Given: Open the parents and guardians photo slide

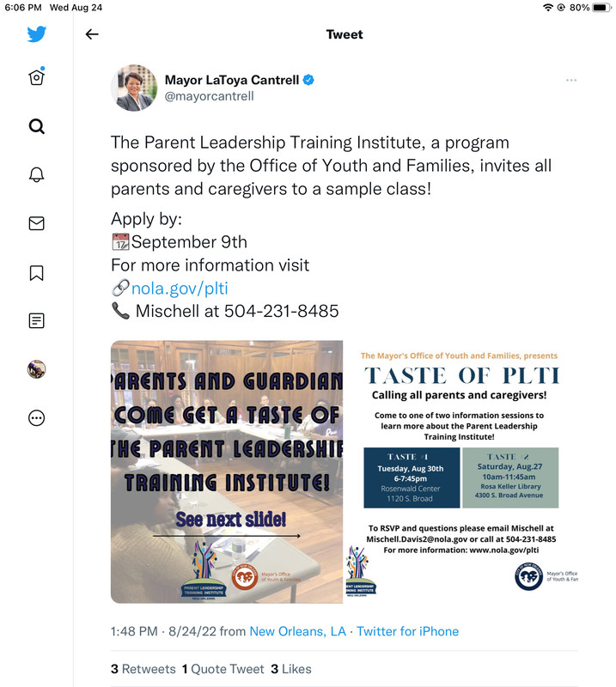Looking at the screenshot, I should [227, 471].
